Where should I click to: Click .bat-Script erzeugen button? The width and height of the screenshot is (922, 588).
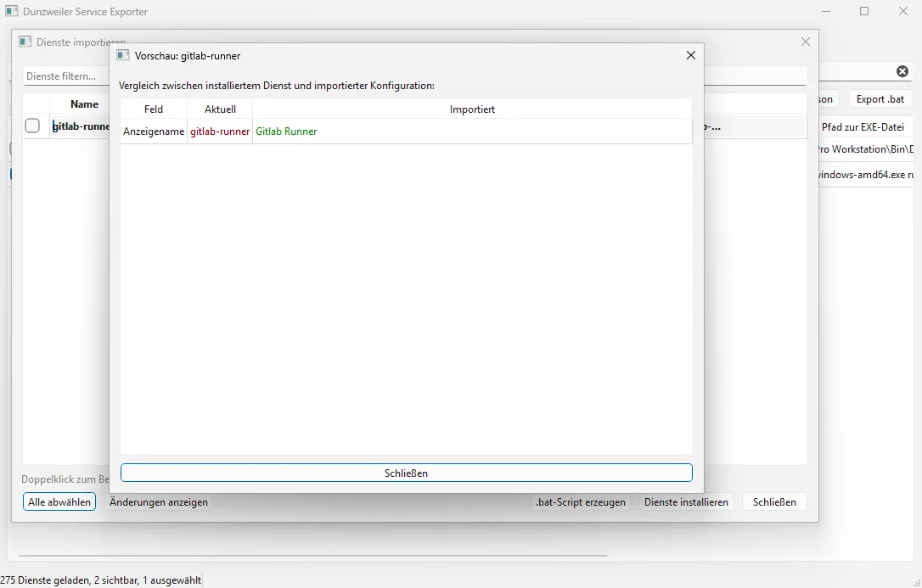pyautogui.click(x=581, y=501)
